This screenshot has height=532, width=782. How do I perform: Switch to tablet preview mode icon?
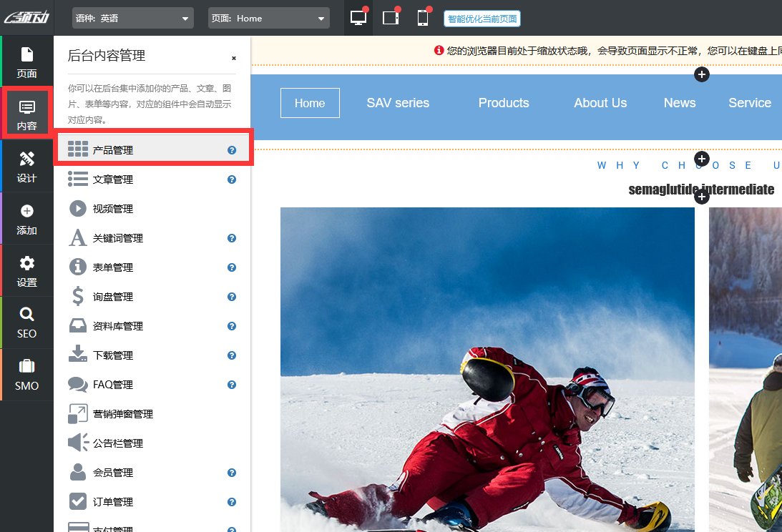[x=391, y=18]
